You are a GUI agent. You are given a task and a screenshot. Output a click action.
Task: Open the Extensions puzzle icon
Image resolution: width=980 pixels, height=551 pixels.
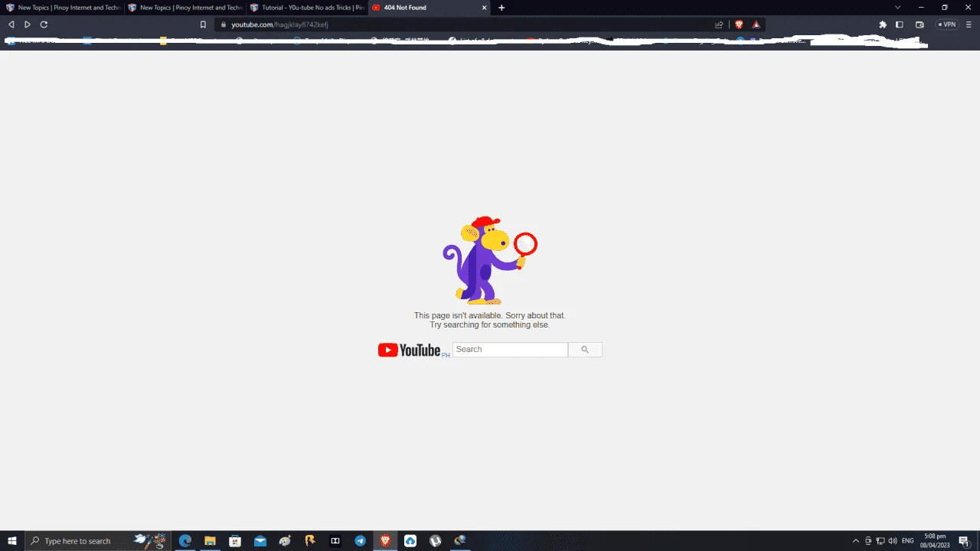tap(883, 24)
